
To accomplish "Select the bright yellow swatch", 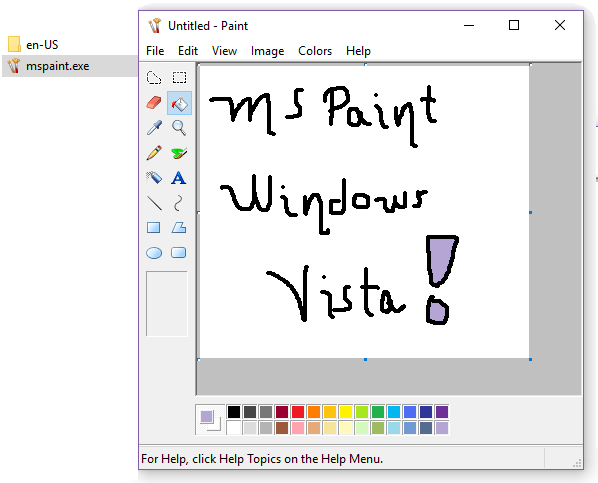I will click(x=346, y=412).
